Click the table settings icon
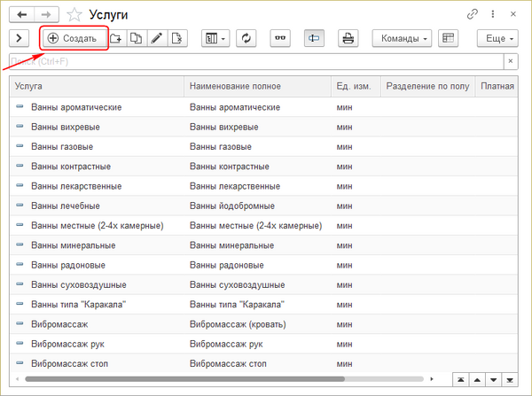The width and height of the screenshot is (532, 396). click(x=448, y=38)
